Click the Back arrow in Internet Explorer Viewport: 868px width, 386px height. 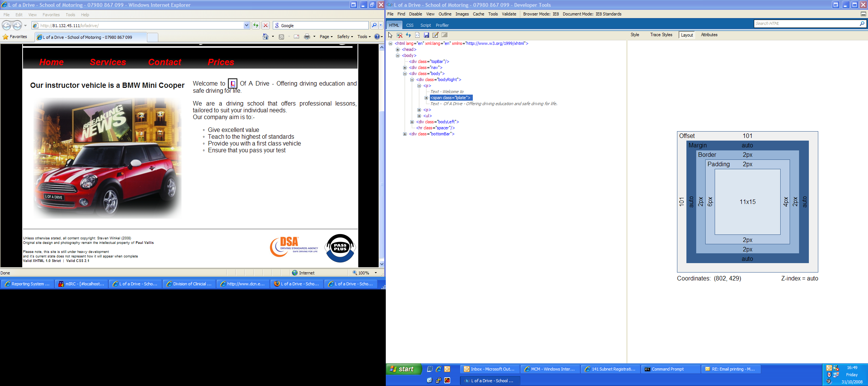[6, 25]
